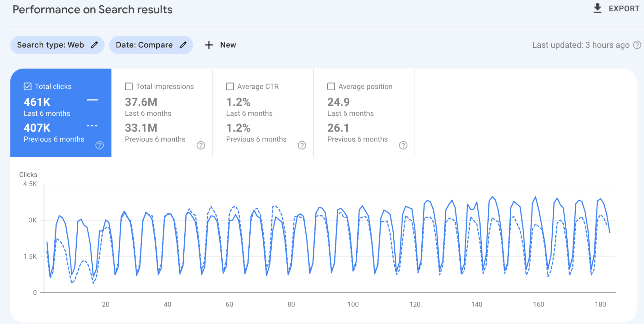The image size is (644, 324).
Task: Open the help icon beside Last updated
Action: pos(637,45)
